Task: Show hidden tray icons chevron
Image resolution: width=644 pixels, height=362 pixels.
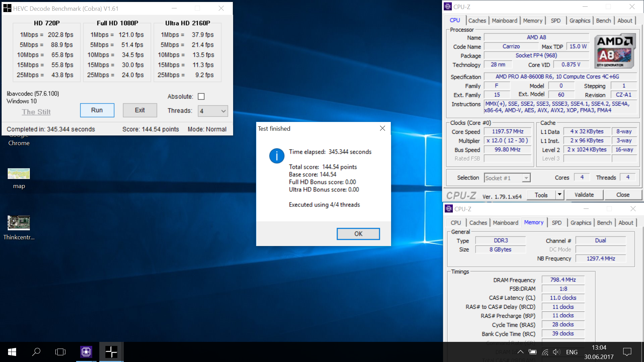Action: (x=520, y=352)
